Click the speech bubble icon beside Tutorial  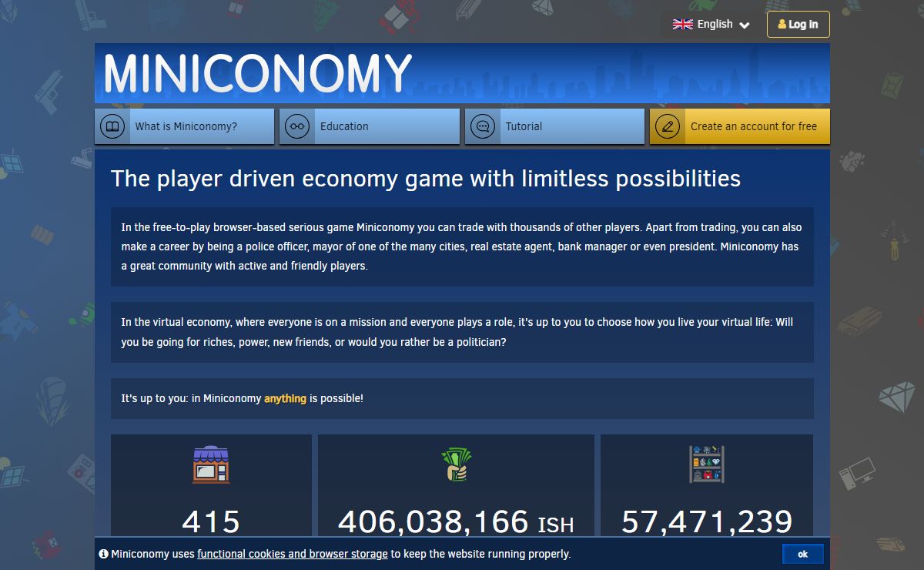(x=483, y=126)
